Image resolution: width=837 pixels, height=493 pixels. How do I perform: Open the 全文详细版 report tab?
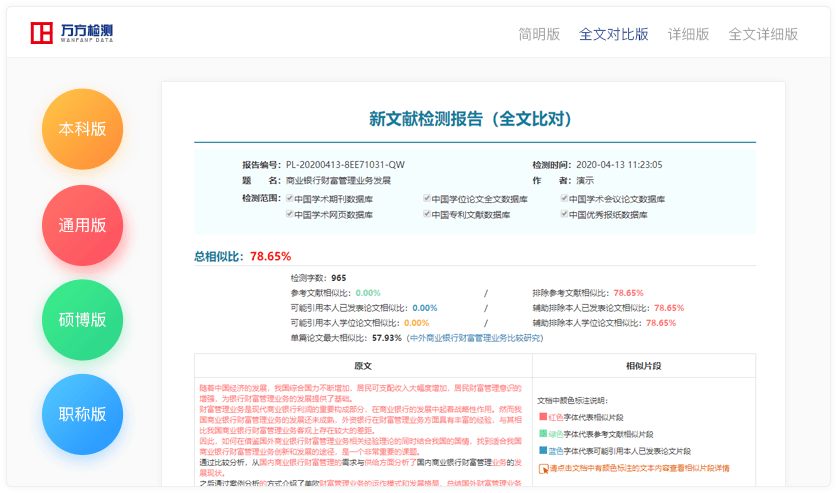(x=763, y=34)
